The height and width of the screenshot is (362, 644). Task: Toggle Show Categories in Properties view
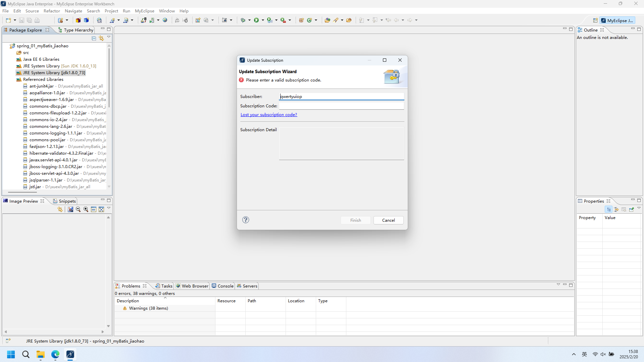(x=609, y=209)
